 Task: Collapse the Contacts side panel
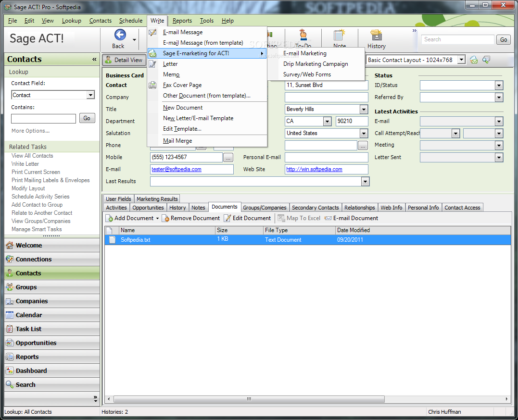click(94, 59)
